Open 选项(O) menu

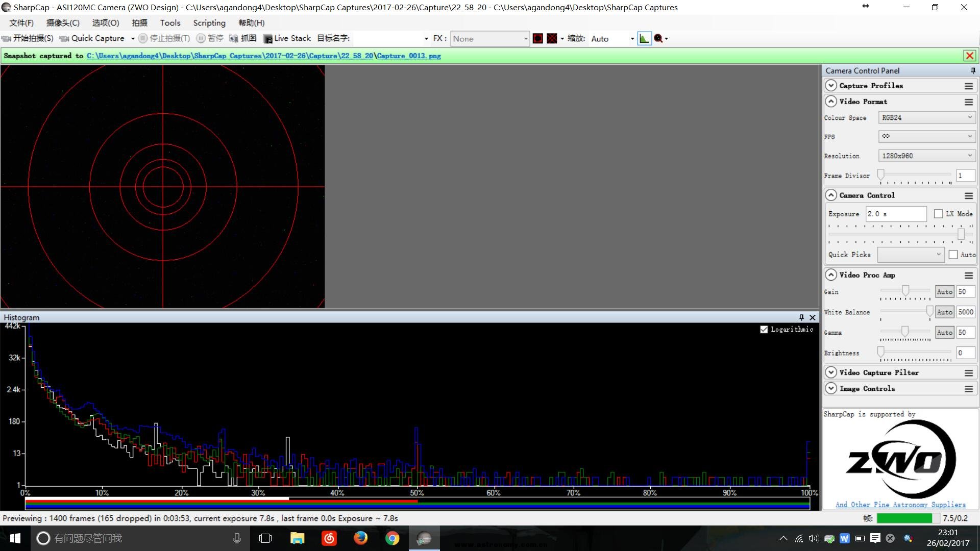pos(106,23)
